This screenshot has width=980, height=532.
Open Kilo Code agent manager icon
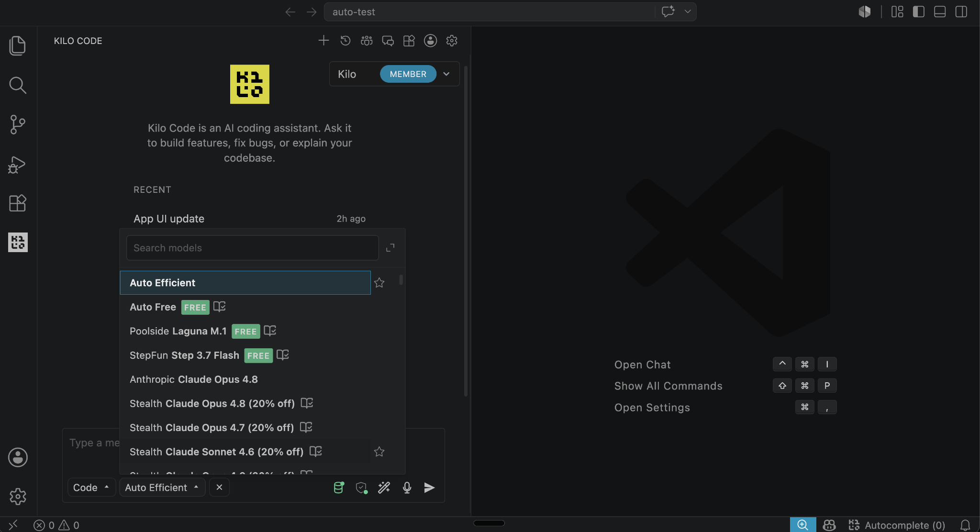point(367,41)
